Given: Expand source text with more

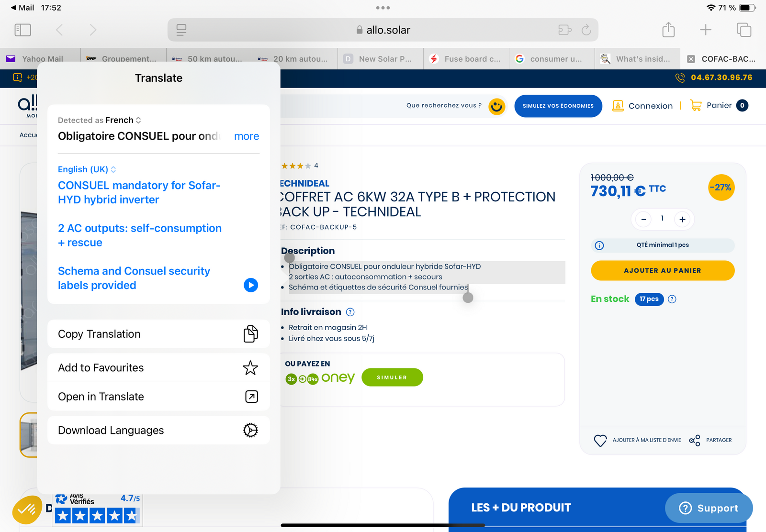Looking at the screenshot, I should point(246,136).
